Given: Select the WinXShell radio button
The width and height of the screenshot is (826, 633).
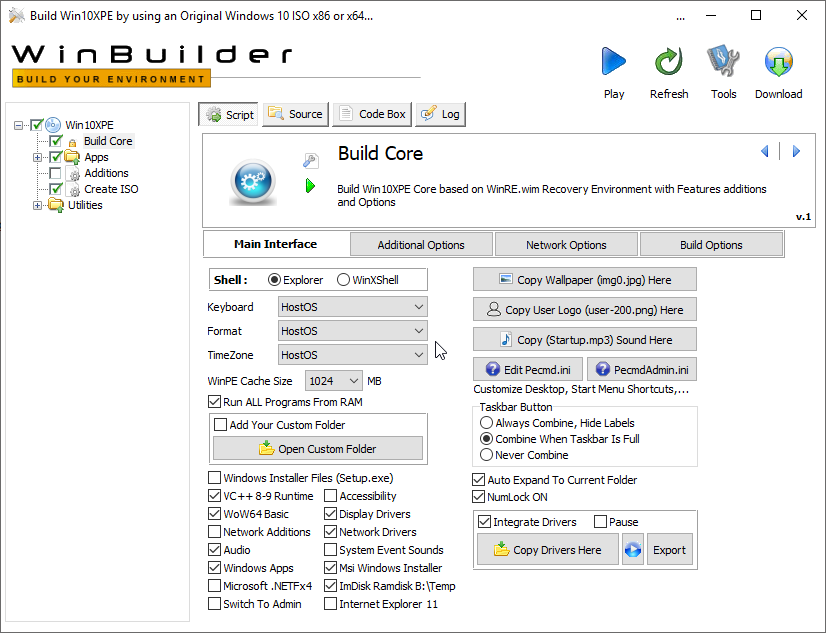Looking at the screenshot, I should pos(343,280).
